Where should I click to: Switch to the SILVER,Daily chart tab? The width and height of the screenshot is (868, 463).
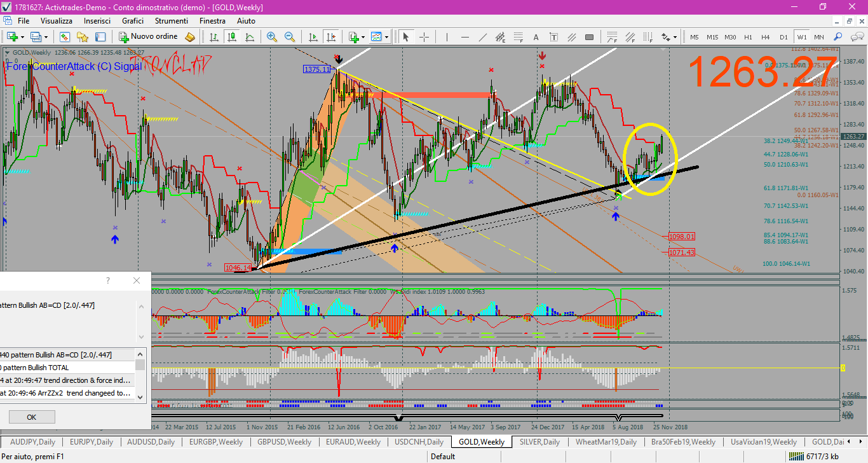pyautogui.click(x=539, y=441)
